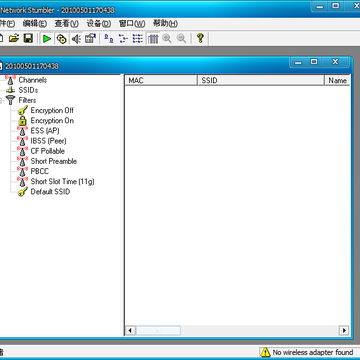Switch to small icons view
The height and width of the screenshot is (360, 360).
coord(123,39)
